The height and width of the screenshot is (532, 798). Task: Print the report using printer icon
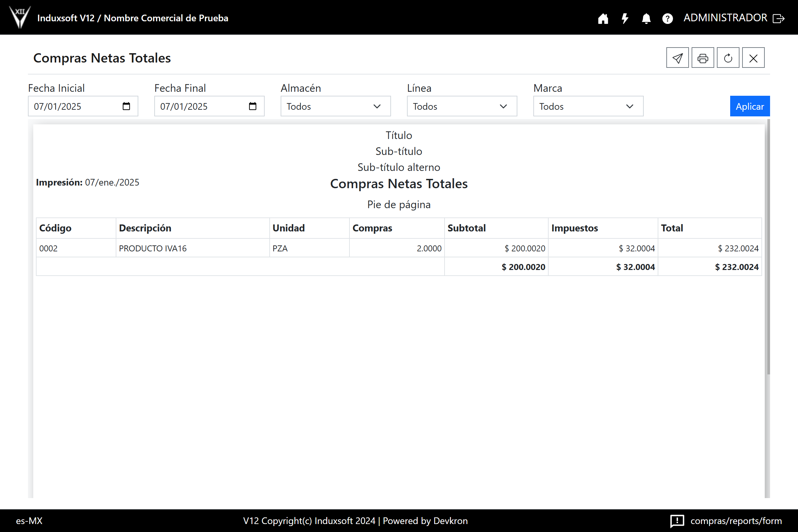pyautogui.click(x=703, y=58)
